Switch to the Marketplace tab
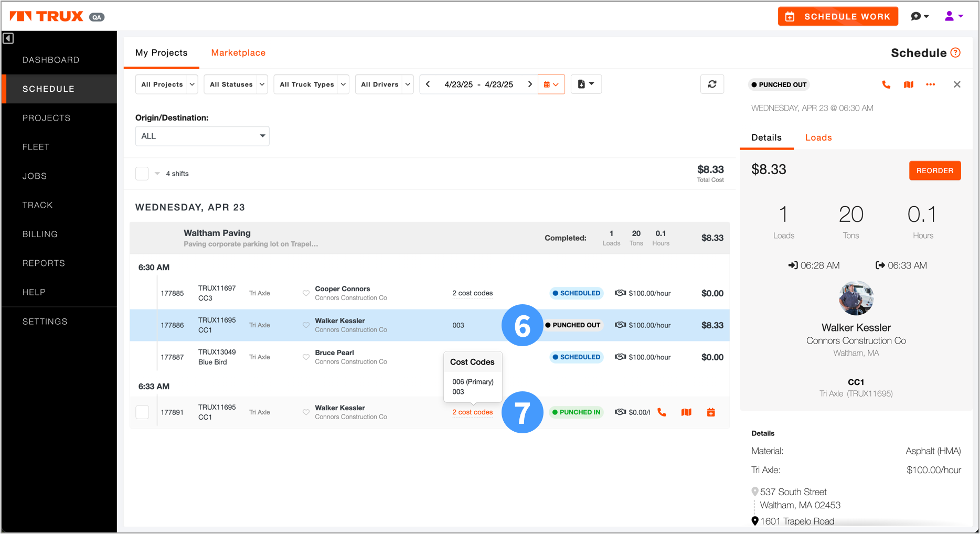 pos(238,53)
